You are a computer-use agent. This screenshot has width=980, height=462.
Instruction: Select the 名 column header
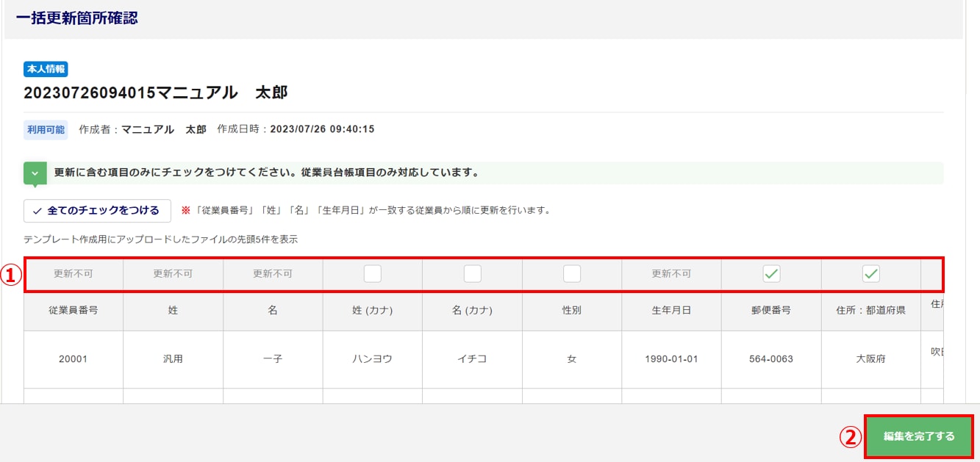(273, 311)
